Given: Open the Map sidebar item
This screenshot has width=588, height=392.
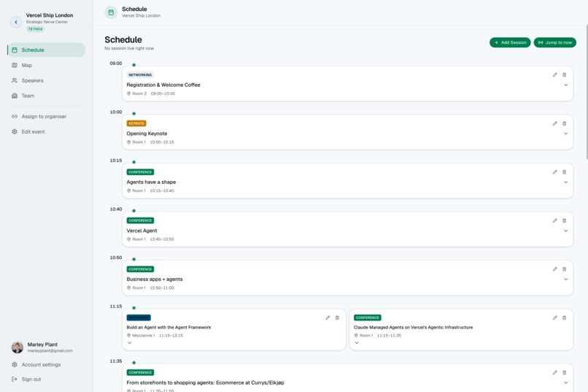Looking at the screenshot, I should (x=46, y=65).
